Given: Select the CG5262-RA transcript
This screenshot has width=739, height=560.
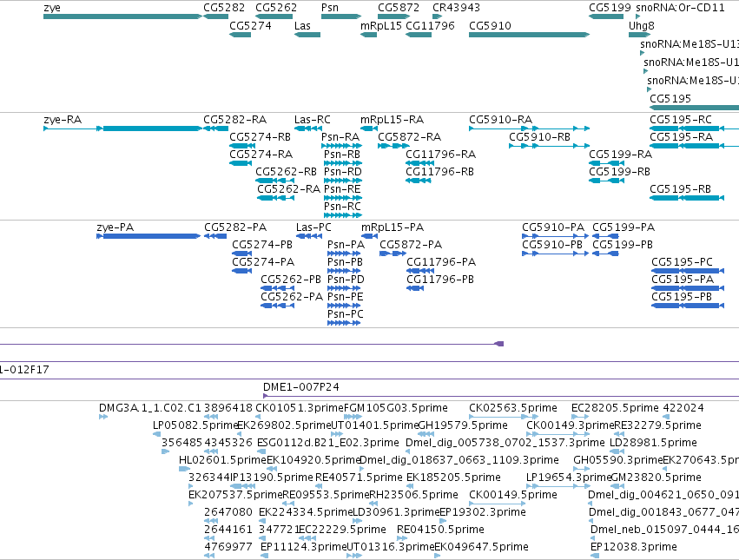Looking at the screenshot, I should pos(275,198).
